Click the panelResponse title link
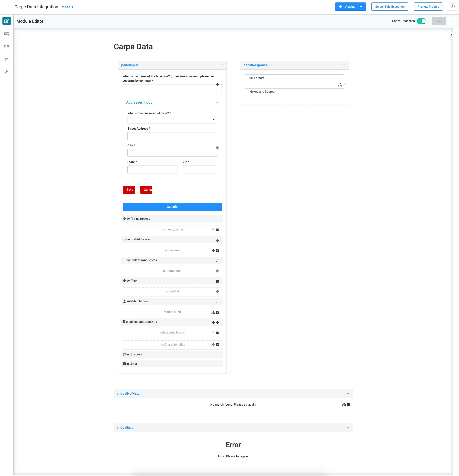This screenshot has height=476, width=459. (x=255, y=65)
